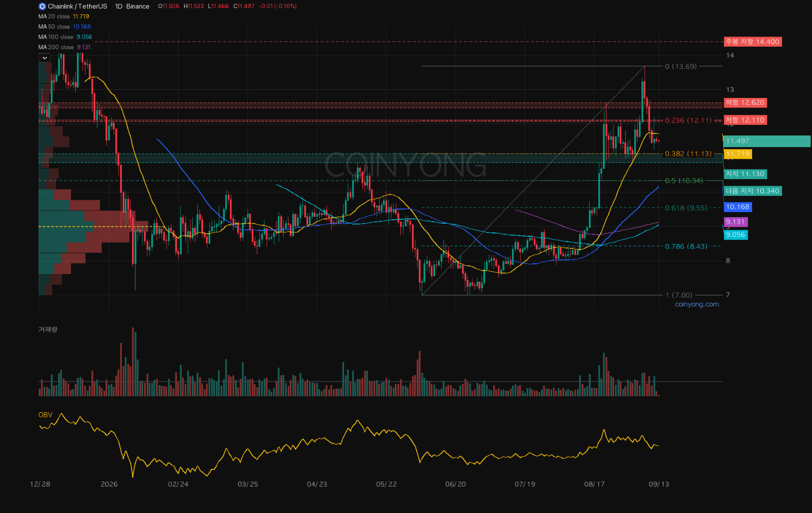Click the Binance exchange label
The image size is (812, 513).
point(138,7)
